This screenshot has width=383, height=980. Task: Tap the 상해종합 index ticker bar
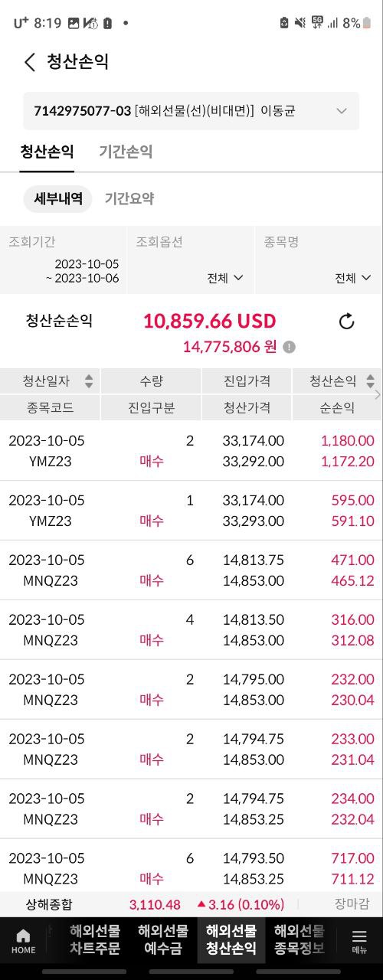coord(191,904)
